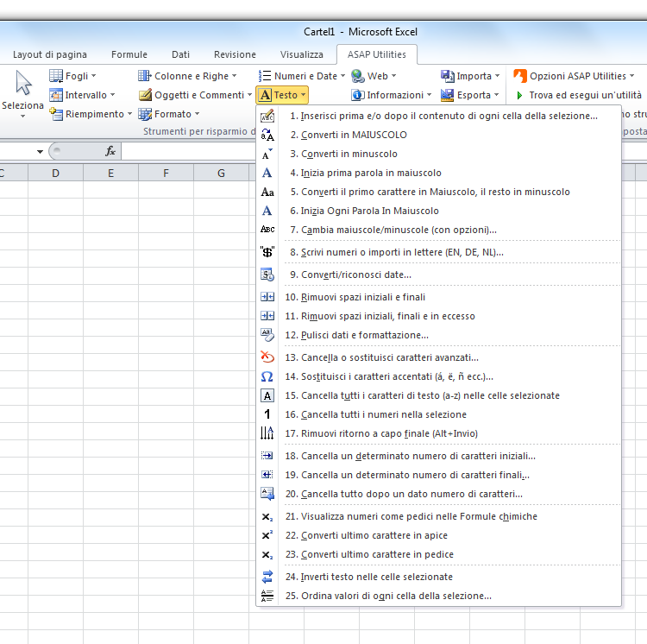Click Trova ed esegui un'utilità
This screenshot has height=644, width=647.
coord(580,95)
